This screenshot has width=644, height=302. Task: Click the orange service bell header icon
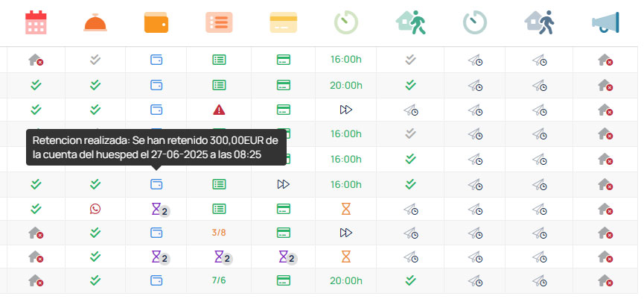click(x=95, y=22)
